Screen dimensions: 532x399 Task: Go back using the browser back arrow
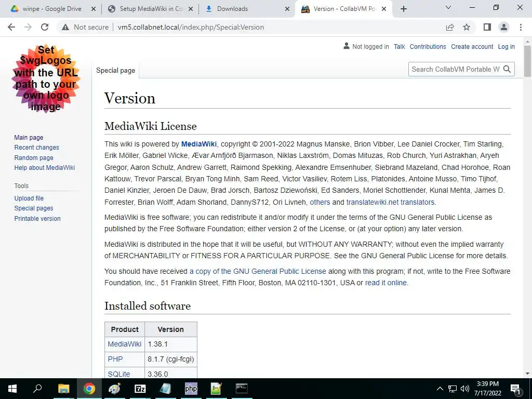(x=11, y=27)
